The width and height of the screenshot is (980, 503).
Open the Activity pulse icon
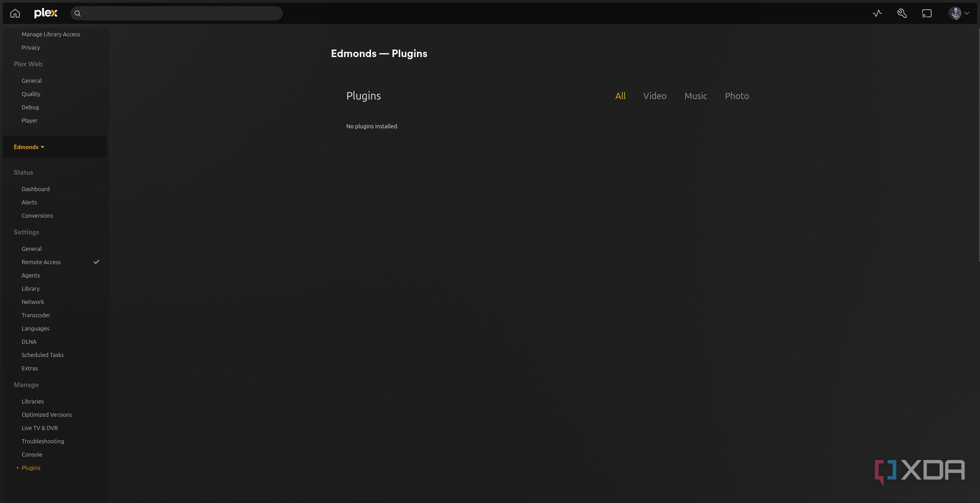pos(877,13)
